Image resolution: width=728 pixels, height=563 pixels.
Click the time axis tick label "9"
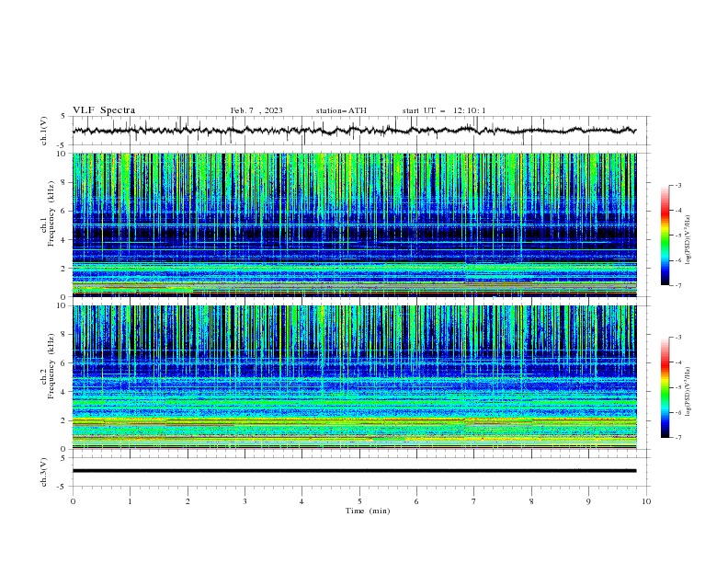click(x=588, y=501)
